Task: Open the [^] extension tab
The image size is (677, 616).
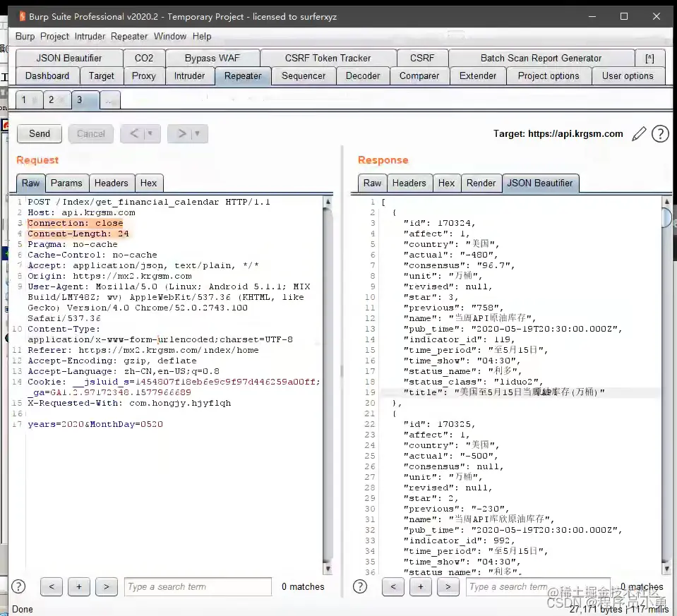Action: point(649,59)
